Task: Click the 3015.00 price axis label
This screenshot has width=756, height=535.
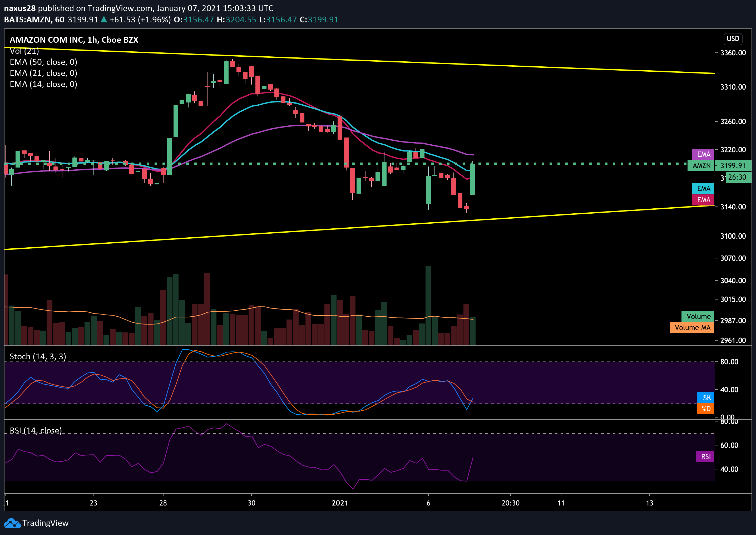Action: tap(733, 300)
